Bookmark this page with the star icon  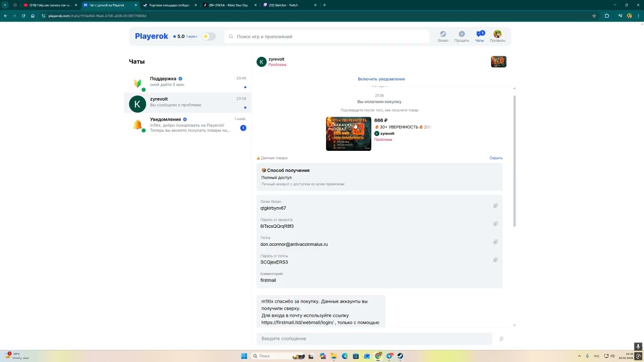[594, 16]
